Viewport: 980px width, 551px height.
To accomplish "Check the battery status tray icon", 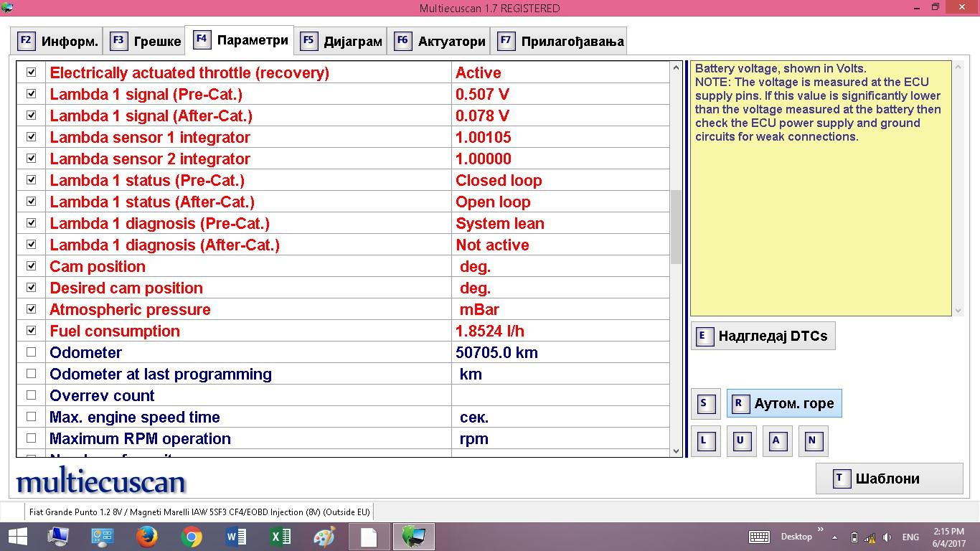I will click(x=854, y=537).
